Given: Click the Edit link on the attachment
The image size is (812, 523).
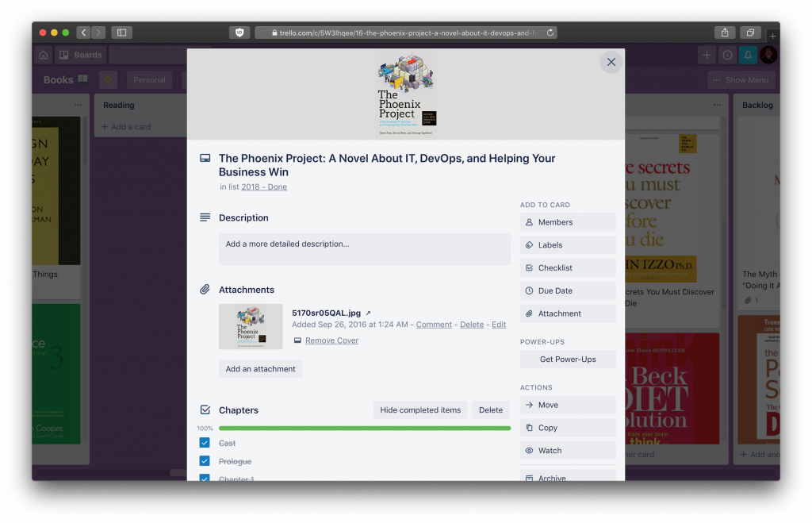Looking at the screenshot, I should click(499, 325).
